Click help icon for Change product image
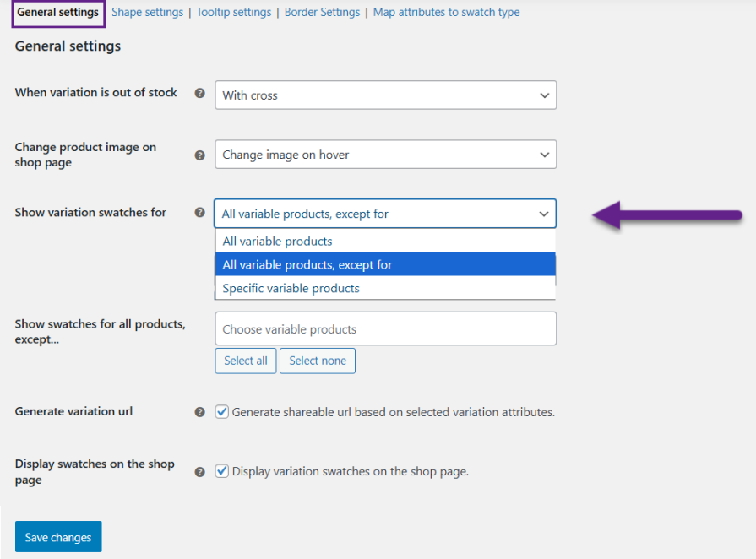This screenshot has width=756, height=559. click(200, 155)
